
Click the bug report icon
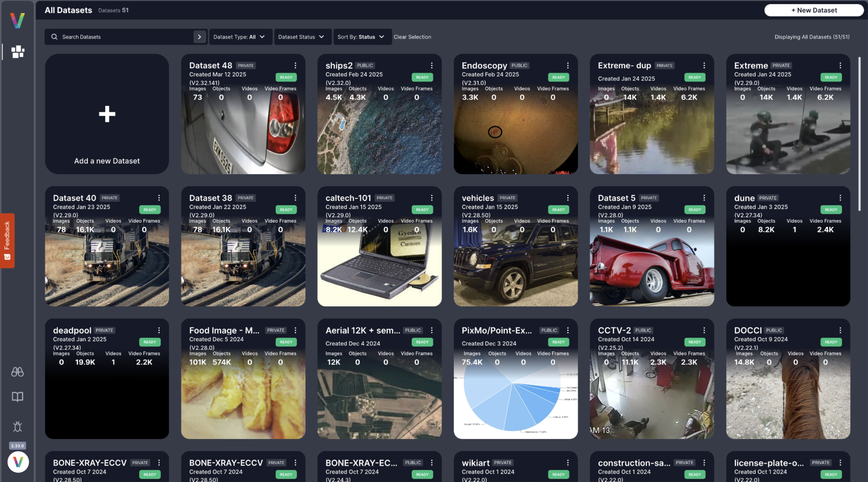[x=17, y=427]
